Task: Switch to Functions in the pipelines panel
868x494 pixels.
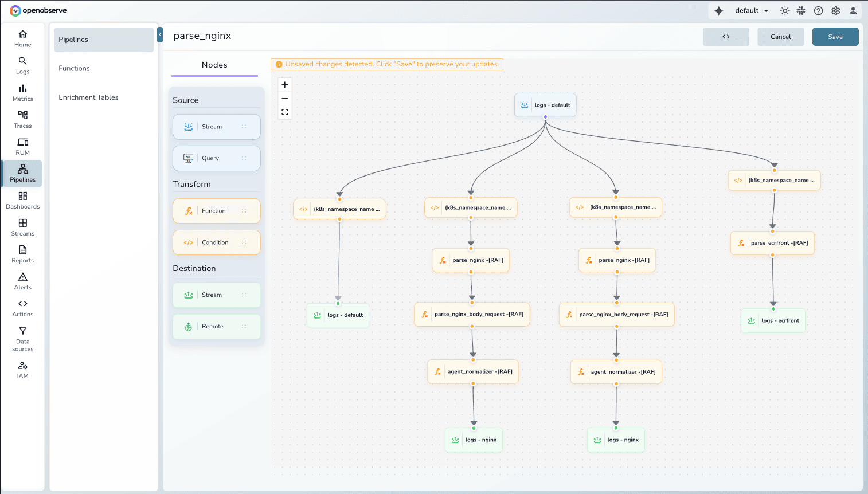Action: pos(74,68)
